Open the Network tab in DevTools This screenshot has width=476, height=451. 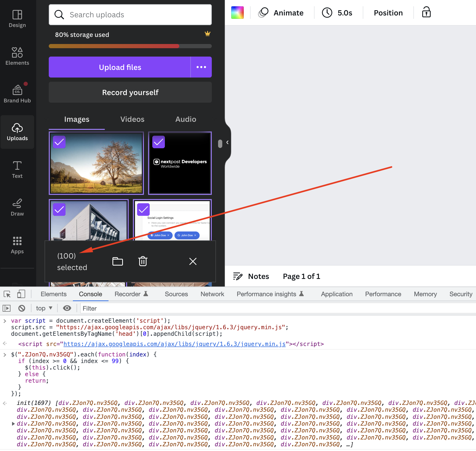[x=212, y=294]
